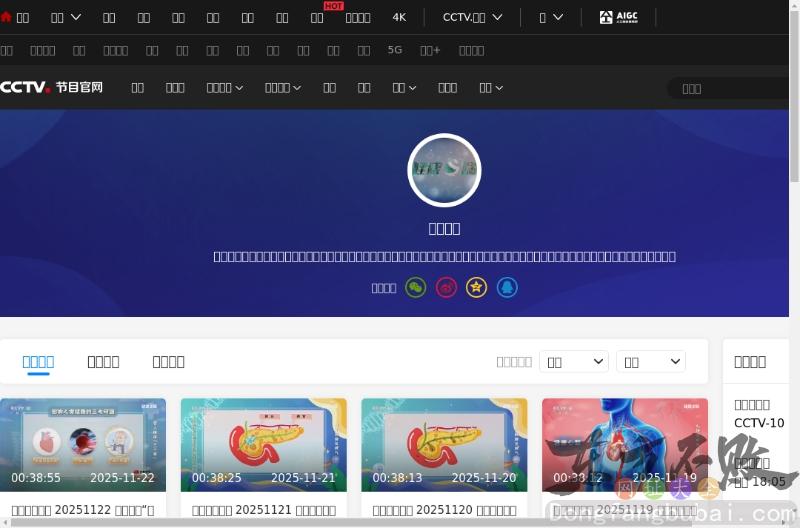This screenshot has height=528, width=800.
Task: Open the 4K link in top navigation
Action: click(399, 17)
